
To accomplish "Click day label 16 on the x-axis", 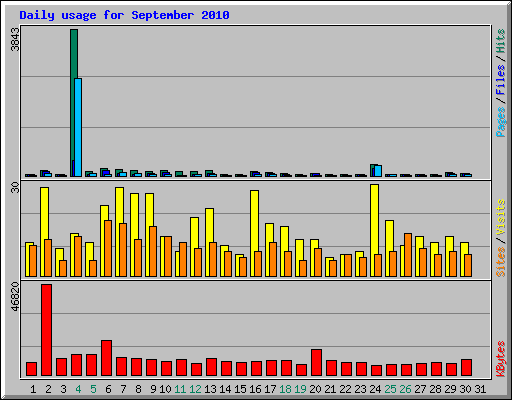I will click(x=255, y=389).
